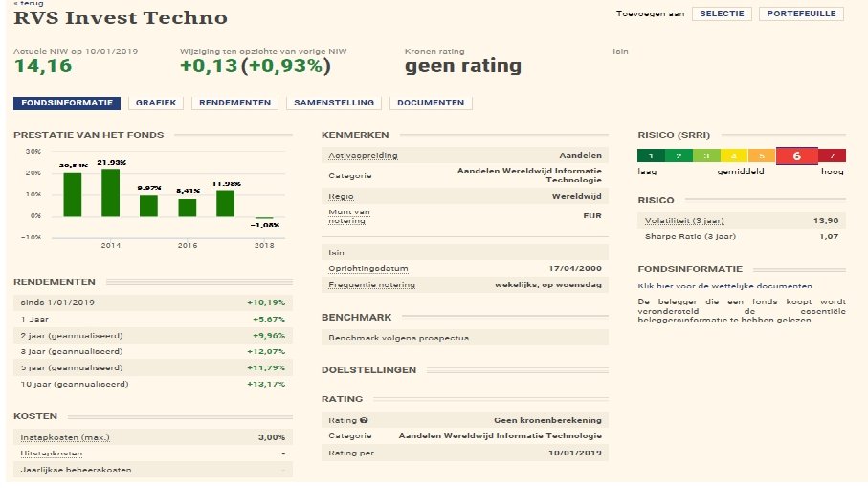
Task: Click the 'Instapkosten (max.)' label
Action: point(65,437)
